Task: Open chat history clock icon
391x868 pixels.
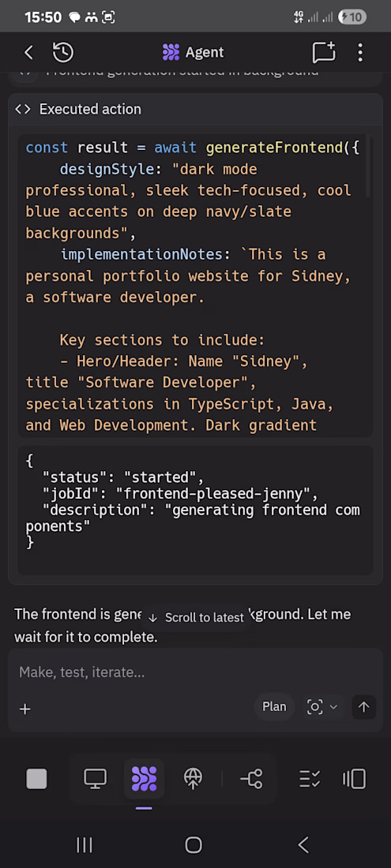Action: pos(63,53)
